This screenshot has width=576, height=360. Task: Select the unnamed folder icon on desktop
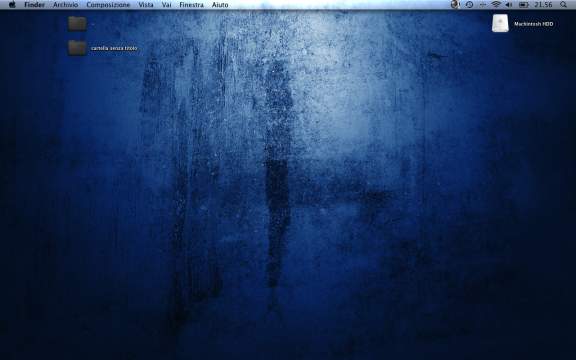[x=77, y=24]
